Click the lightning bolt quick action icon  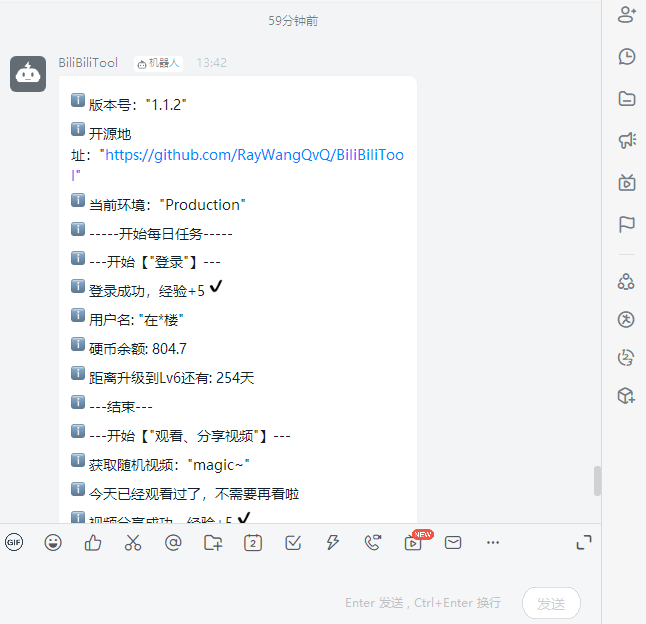[x=333, y=542]
